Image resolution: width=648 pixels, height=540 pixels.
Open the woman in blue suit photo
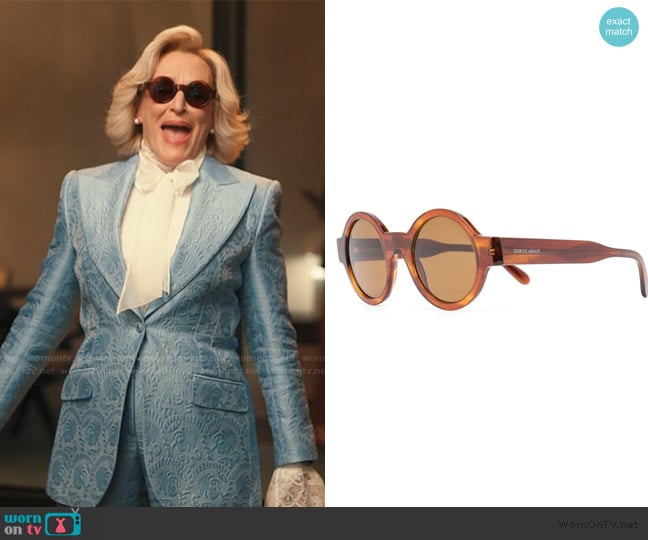(162, 253)
